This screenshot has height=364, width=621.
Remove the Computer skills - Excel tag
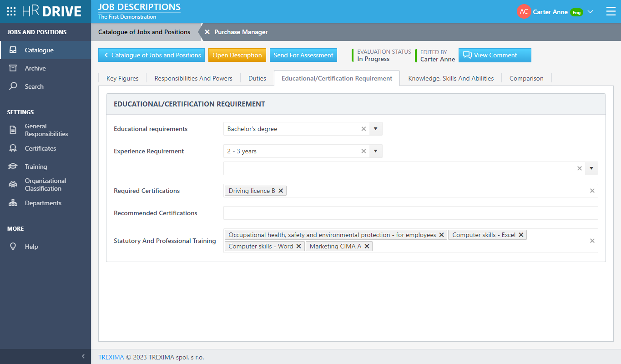(x=521, y=235)
